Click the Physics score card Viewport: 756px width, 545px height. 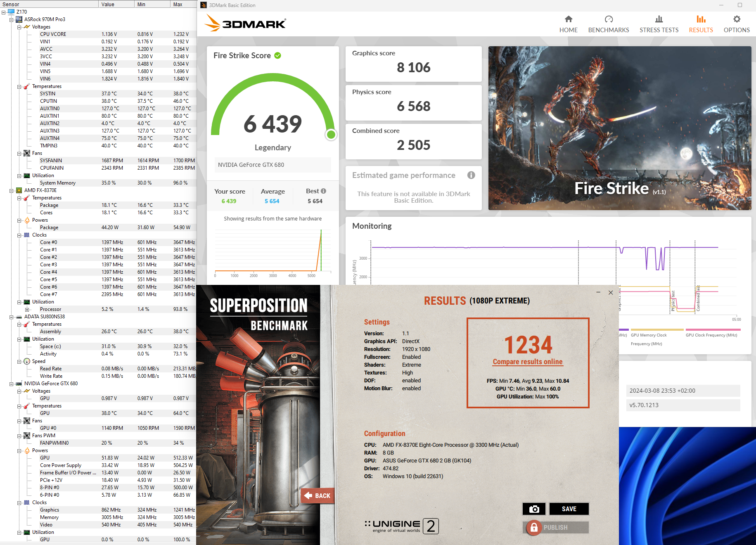click(413, 103)
